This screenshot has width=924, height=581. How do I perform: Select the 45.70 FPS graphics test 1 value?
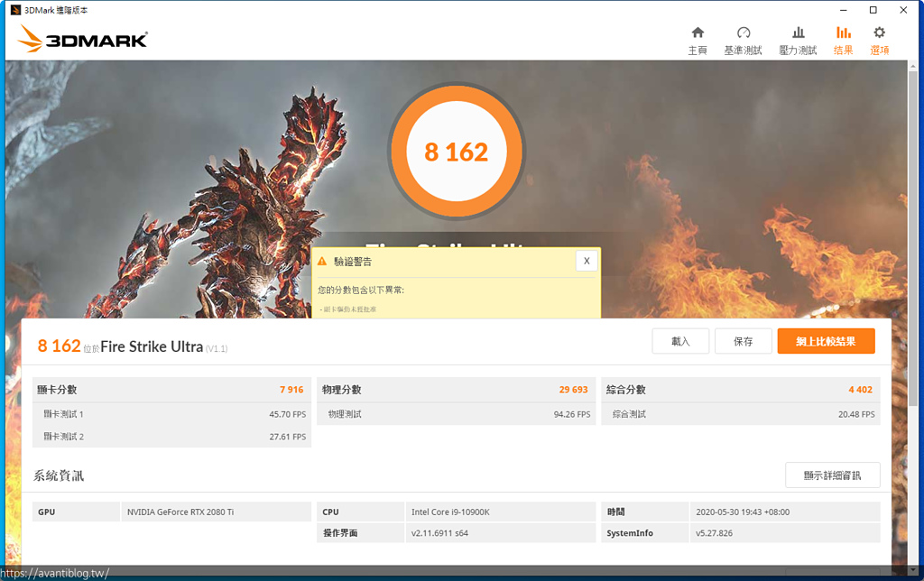(288, 414)
